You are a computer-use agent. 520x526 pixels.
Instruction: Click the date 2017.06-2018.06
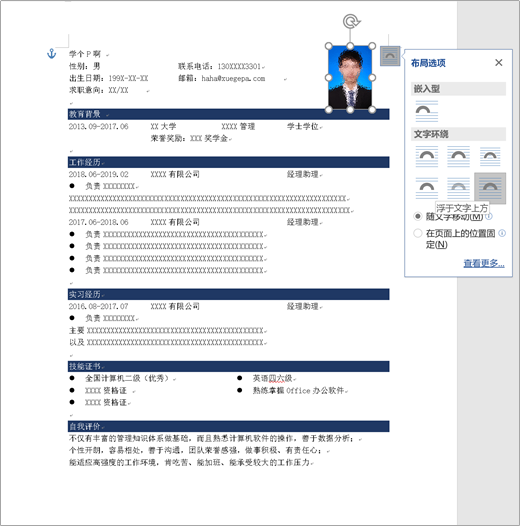pos(98,222)
